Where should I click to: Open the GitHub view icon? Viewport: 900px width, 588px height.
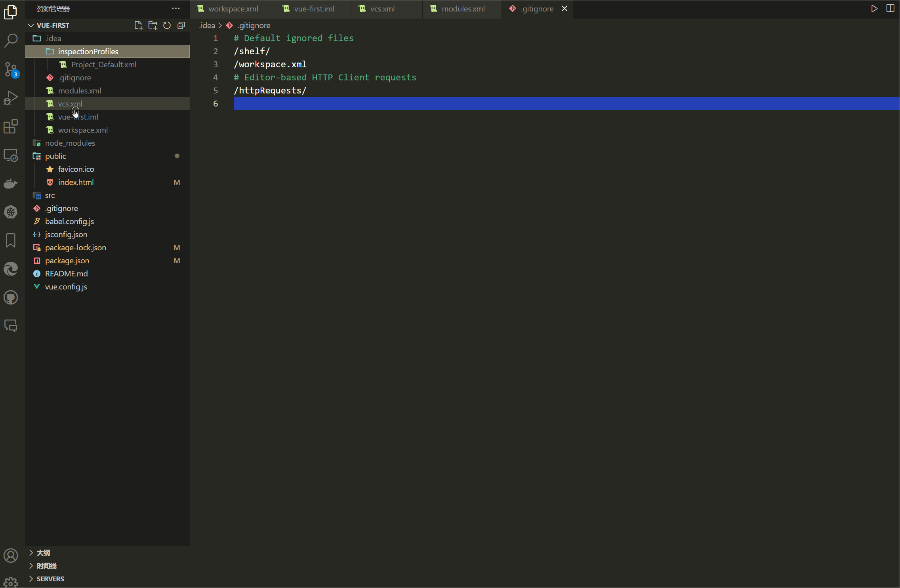(11, 298)
